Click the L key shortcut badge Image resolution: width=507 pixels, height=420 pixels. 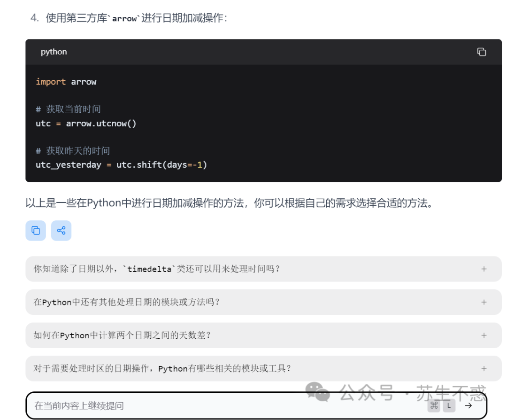pos(449,406)
